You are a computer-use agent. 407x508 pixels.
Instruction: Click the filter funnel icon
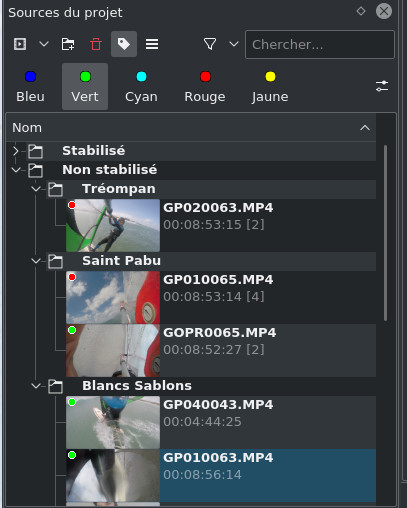pos(210,44)
